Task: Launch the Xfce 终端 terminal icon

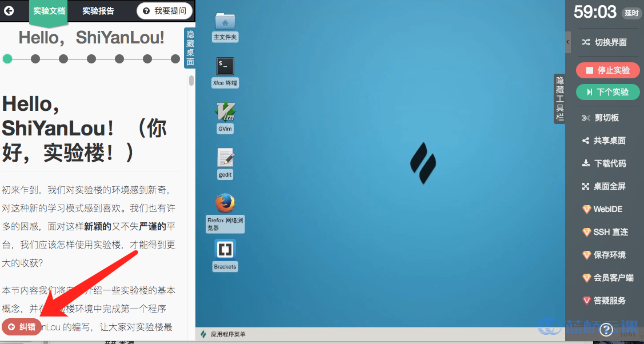Action: click(225, 66)
